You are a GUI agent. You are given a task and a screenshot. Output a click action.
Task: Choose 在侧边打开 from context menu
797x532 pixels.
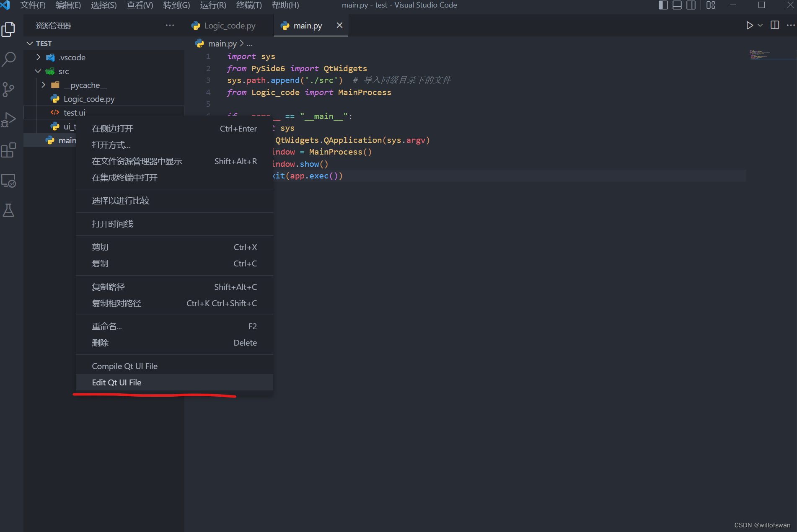point(174,129)
